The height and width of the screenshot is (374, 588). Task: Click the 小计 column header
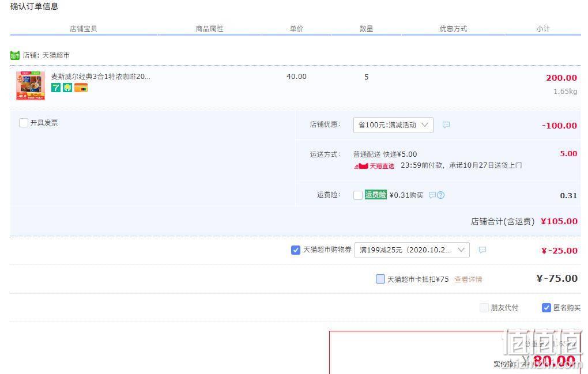[543, 29]
